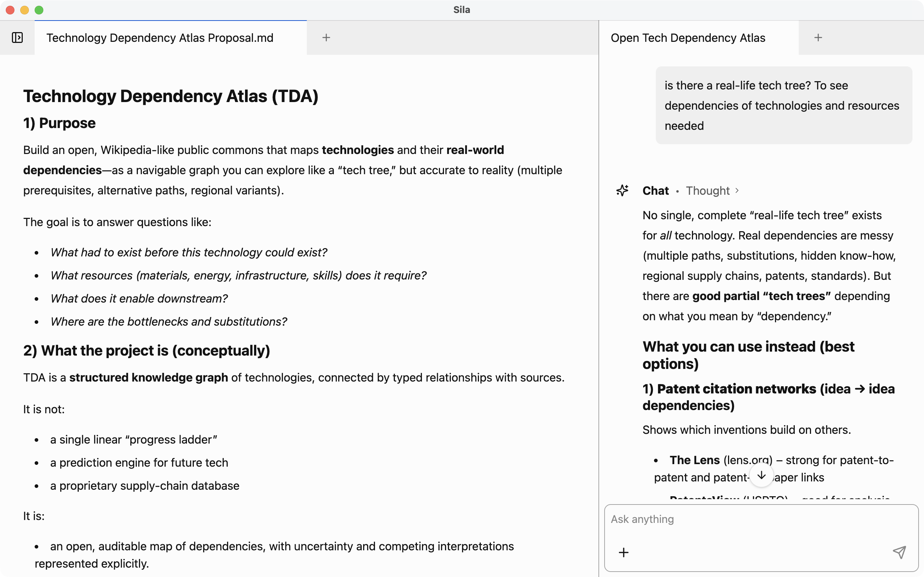Place the cursor in the Purpose heading

[x=59, y=123]
